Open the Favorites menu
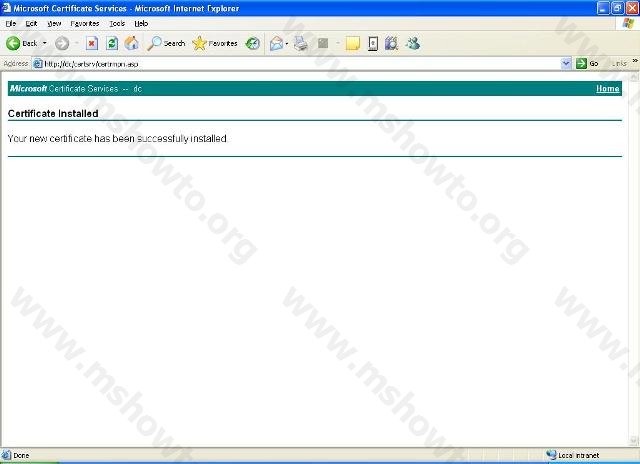This screenshot has height=464, width=640. coord(84,24)
